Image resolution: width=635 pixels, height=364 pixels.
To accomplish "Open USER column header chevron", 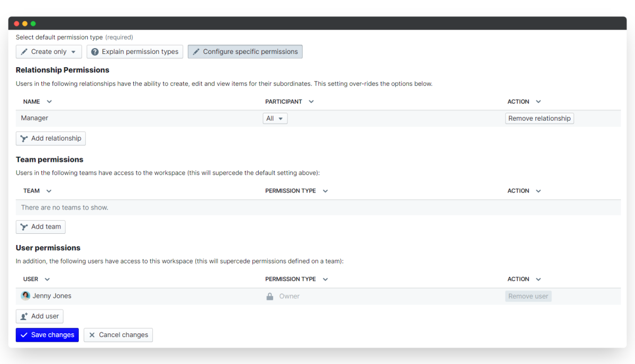I will point(47,279).
